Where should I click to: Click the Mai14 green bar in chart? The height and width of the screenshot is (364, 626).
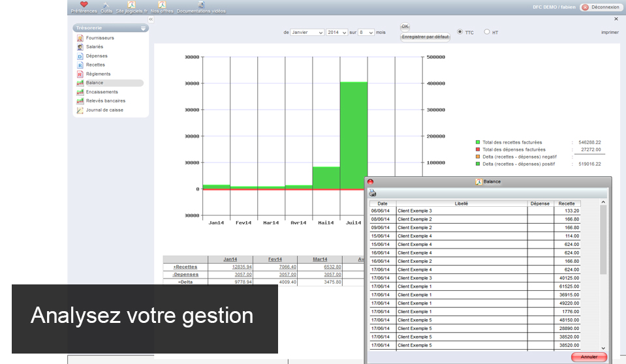(326, 178)
